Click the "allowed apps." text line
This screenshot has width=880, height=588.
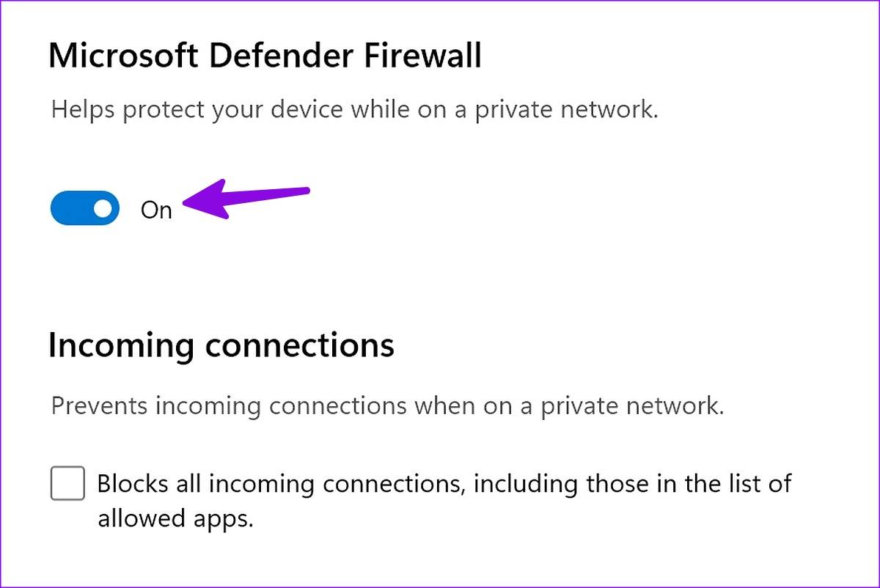pyautogui.click(x=175, y=518)
